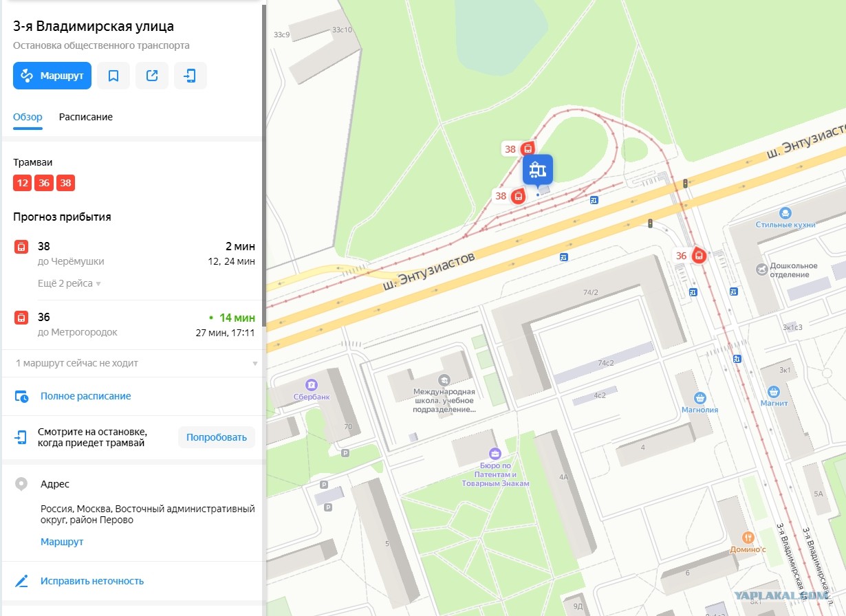846x616 pixels.
Task: Click tram 36 marker on map
Action: (x=699, y=256)
